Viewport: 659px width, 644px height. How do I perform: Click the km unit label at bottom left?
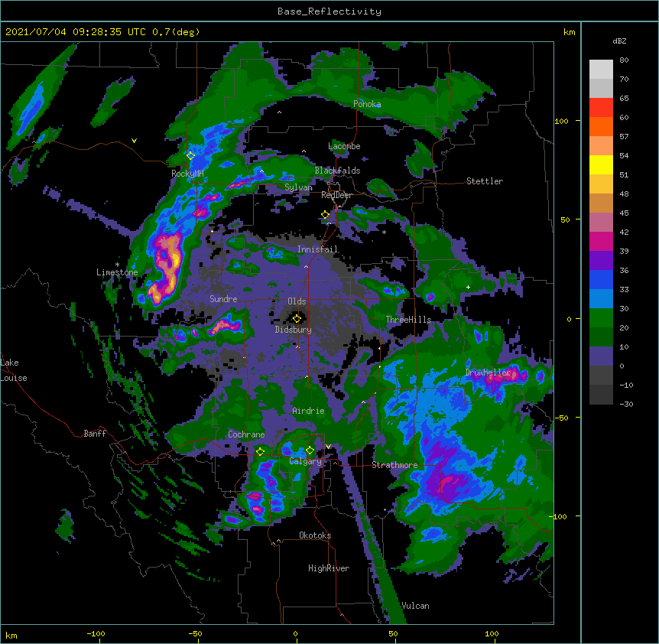11,635
